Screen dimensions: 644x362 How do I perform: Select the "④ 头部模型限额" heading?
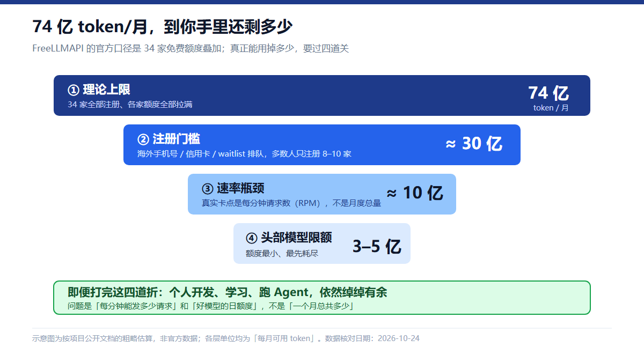tap(289, 238)
